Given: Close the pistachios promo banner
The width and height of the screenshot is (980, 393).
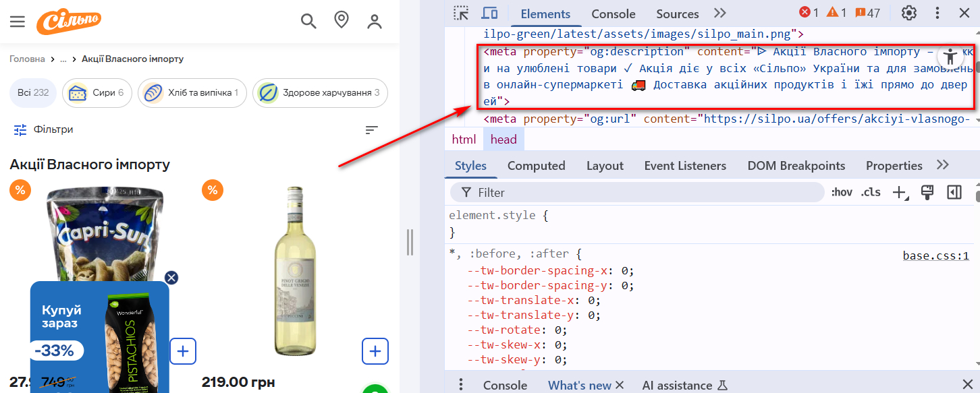Looking at the screenshot, I should point(171,278).
